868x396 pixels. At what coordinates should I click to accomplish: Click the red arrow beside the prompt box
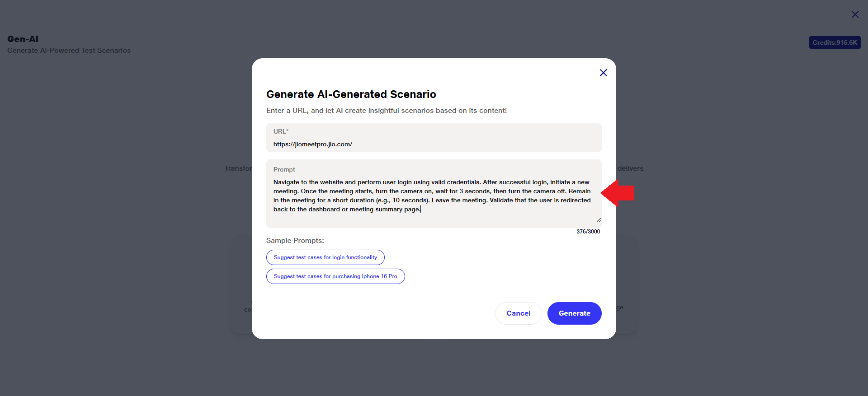(618, 193)
